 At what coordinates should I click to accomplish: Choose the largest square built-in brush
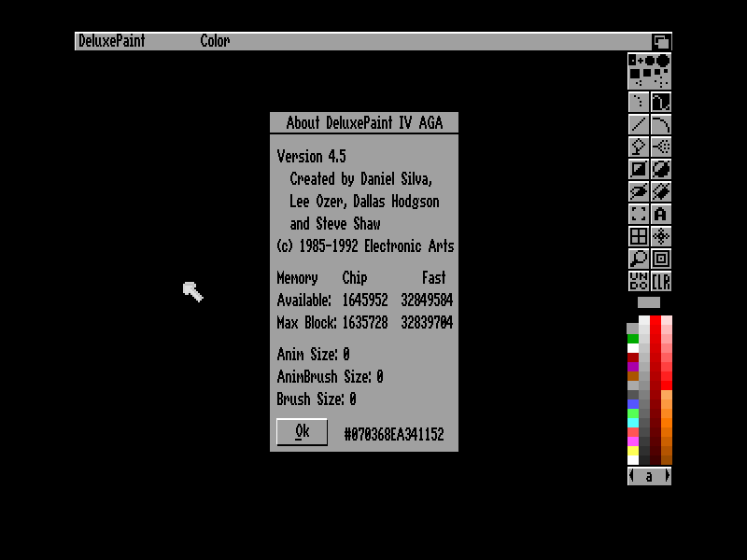point(635,74)
